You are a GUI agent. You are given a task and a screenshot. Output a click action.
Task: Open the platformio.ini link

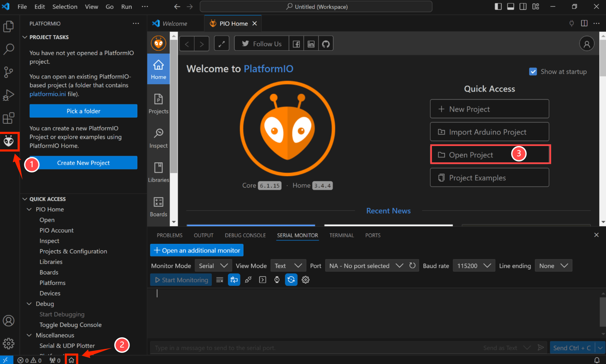(x=48, y=94)
